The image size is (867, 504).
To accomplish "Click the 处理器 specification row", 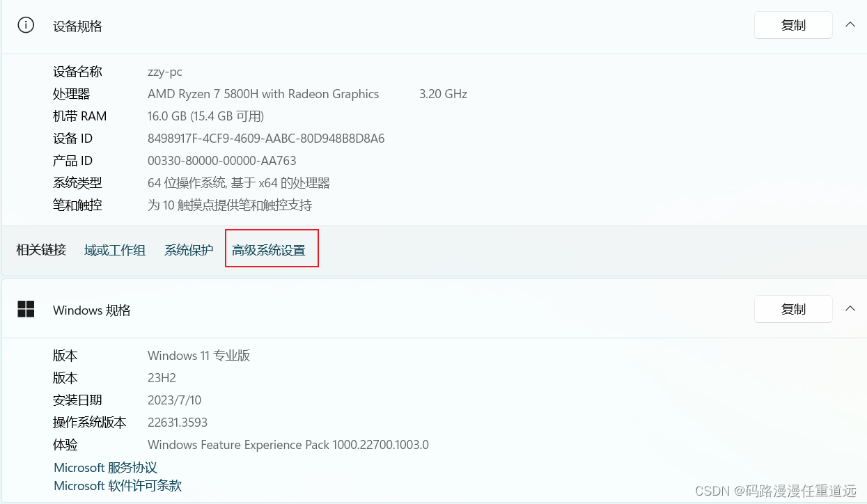I will pyautogui.click(x=263, y=94).
